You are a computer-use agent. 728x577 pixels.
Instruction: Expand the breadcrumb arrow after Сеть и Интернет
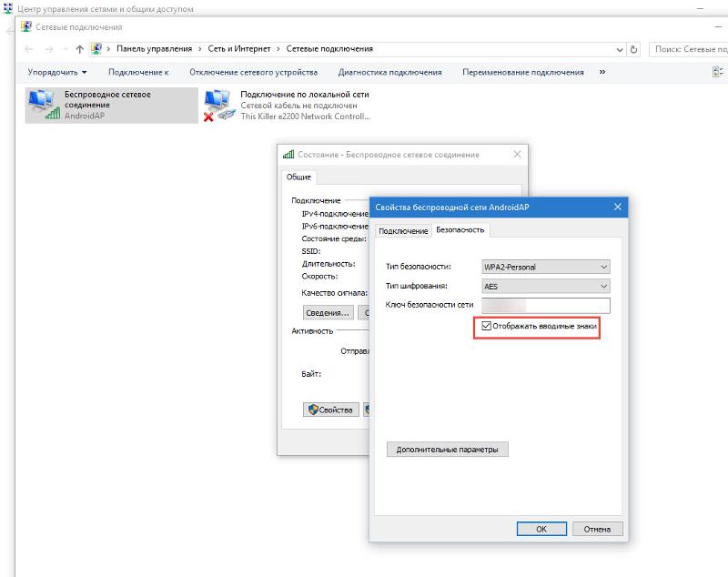coord(278,49)
